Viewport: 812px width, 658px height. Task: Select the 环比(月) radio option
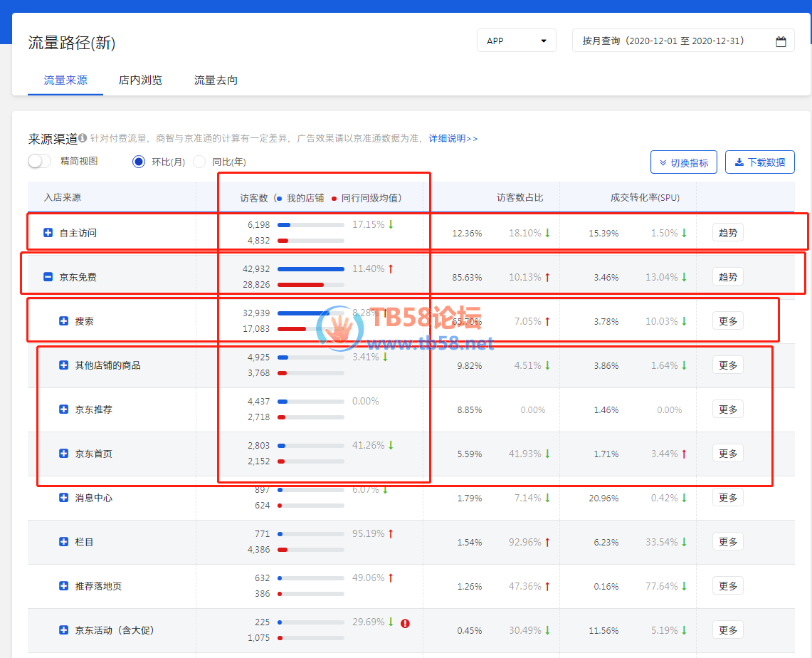138,162
